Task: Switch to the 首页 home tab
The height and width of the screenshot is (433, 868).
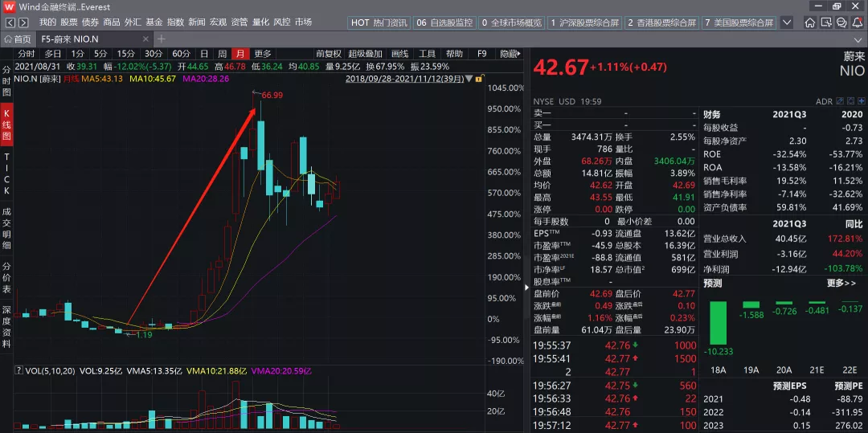Action: pos(18,39)
